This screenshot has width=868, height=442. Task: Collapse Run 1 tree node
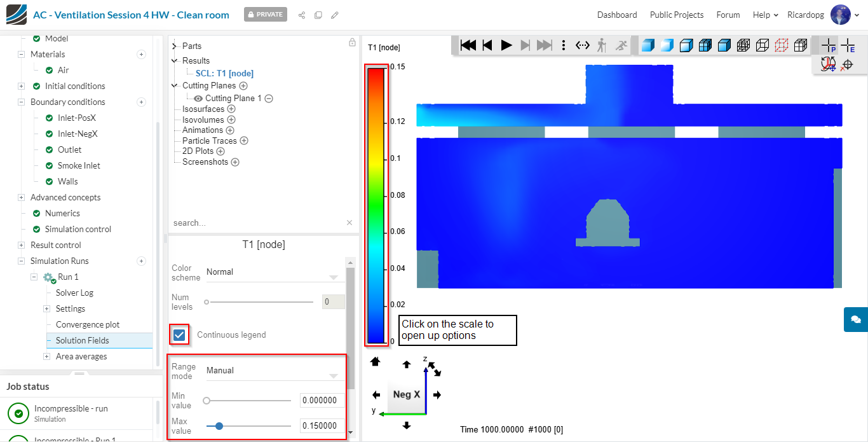34,277
